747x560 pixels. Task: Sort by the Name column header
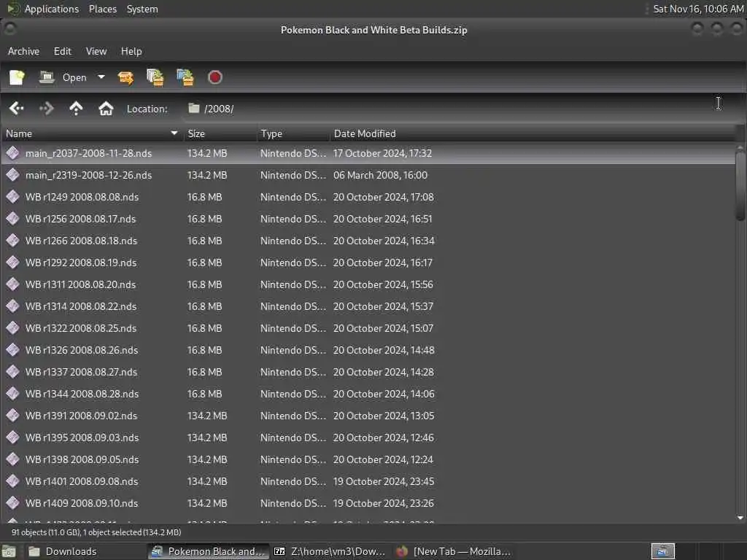coord(91,134)
